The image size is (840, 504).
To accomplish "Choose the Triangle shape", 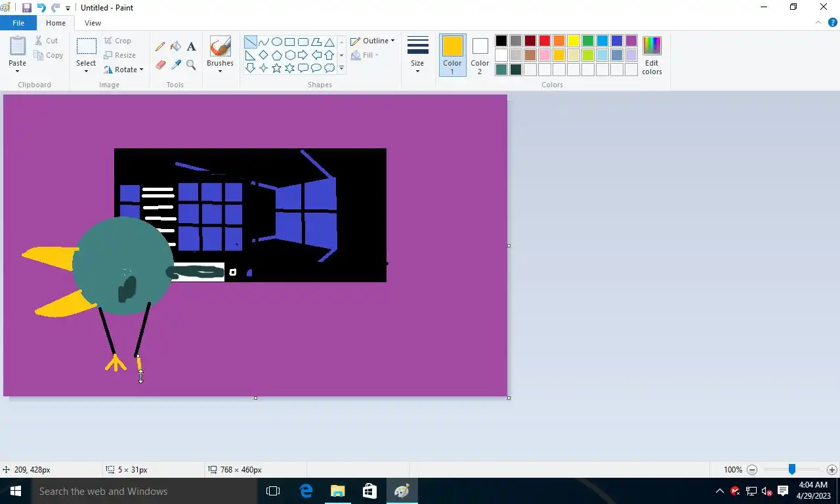I will coord(329,42).
